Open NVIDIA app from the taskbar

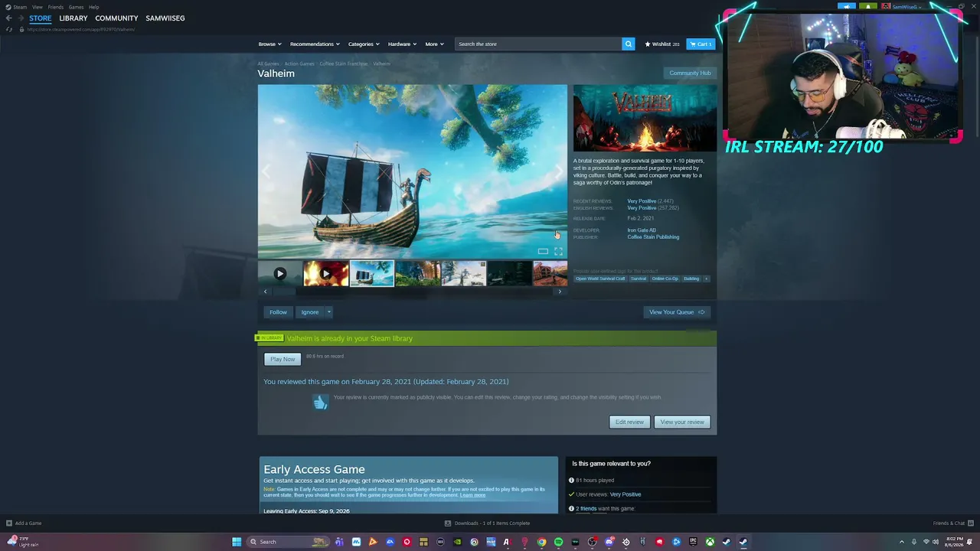point(457,542)
